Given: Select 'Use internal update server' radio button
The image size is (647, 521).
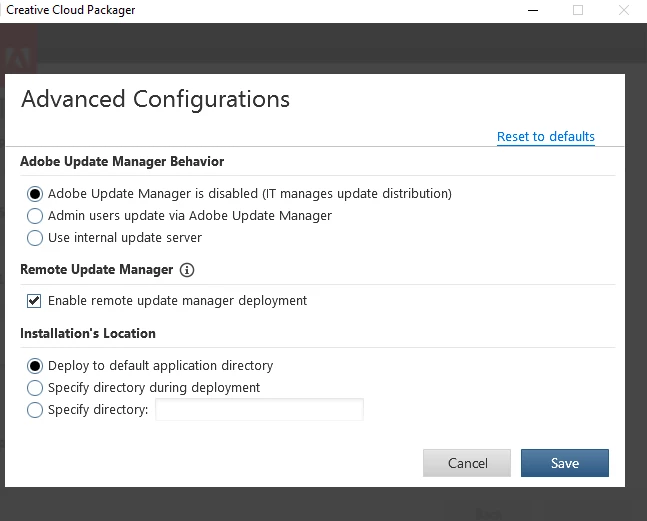Looking at the screenshot, I should coord(36,238).
